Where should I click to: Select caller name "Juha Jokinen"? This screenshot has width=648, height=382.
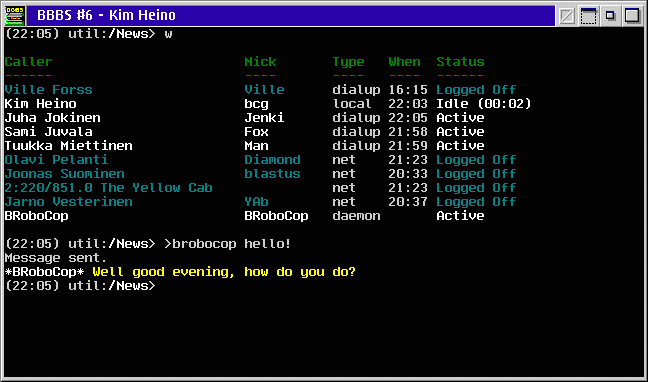[52, 118]
